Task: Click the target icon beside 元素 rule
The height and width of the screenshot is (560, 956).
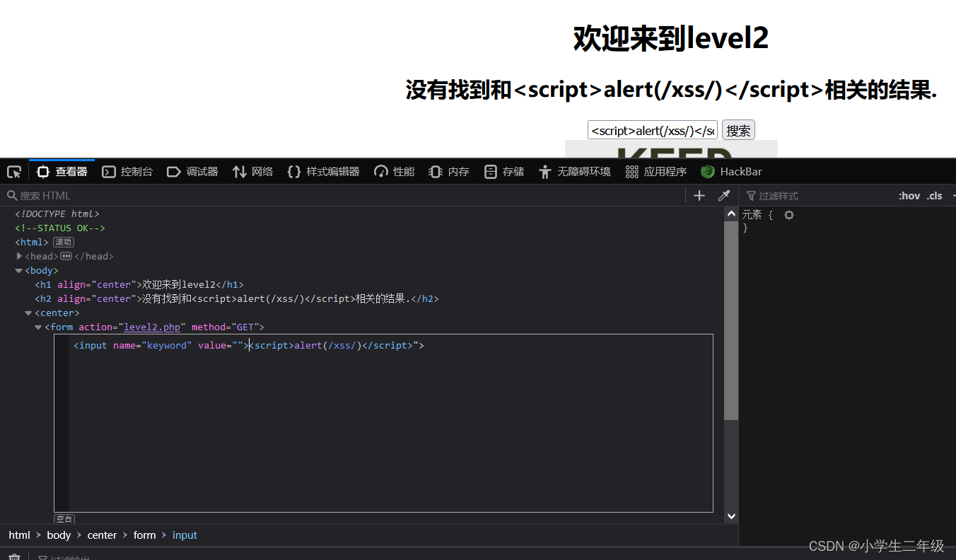Action: click(x=789, y=215)
